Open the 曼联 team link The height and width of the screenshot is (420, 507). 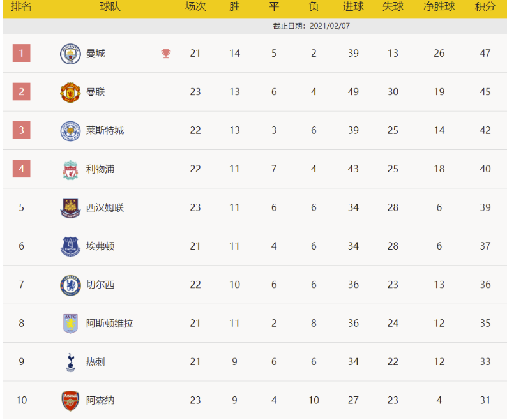click(x=96, y=92)
